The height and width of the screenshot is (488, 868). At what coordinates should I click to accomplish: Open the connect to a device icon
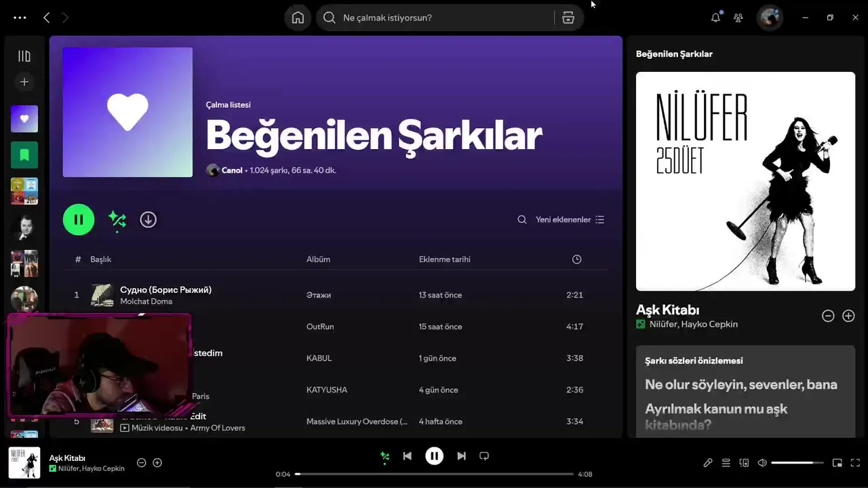point(744,463)
